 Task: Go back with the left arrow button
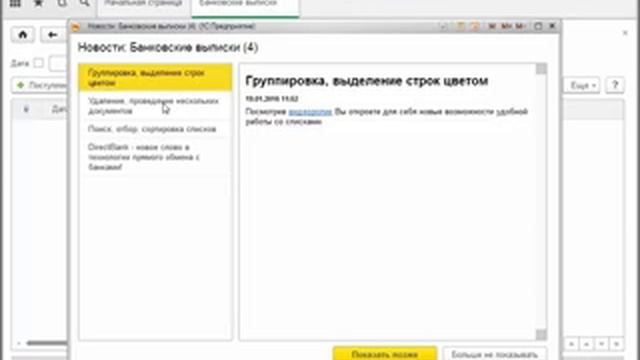pyautogui.click(x=53, y=35)
